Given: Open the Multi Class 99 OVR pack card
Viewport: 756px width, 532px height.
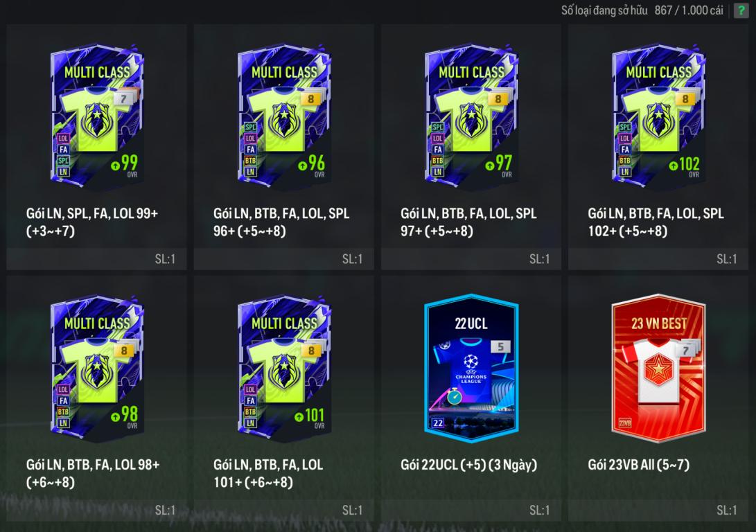Looking at the screenshot, I should tap(97, 116).
